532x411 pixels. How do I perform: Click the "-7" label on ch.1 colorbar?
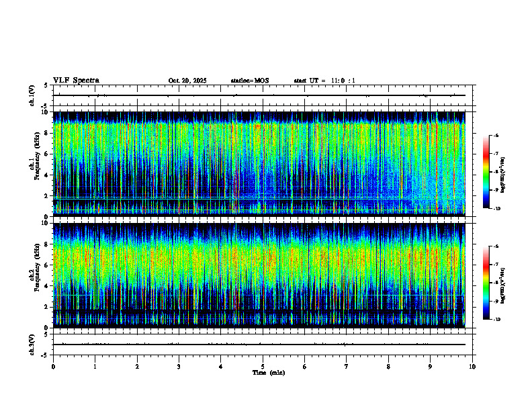495,154
